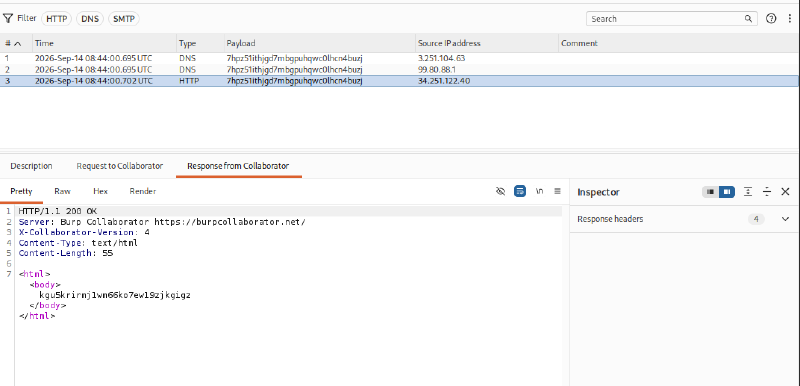This screenshot has width=800, height=386.
Task: Select Inspector two-column layout icon
Action: point(727,192)
